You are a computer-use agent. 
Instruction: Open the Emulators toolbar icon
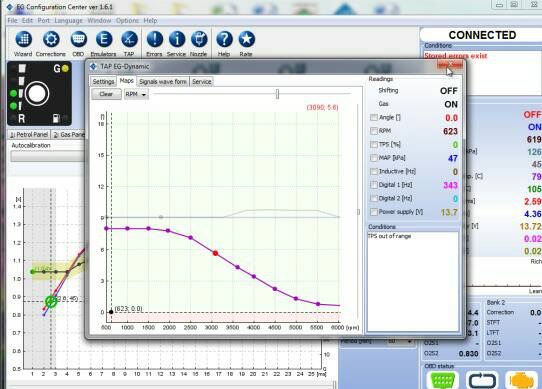click(x=103, y=39)
